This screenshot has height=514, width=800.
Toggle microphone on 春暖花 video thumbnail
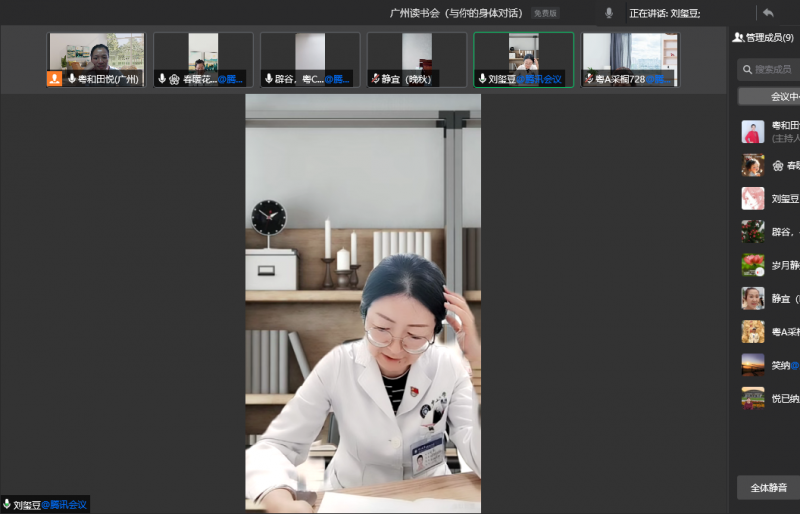[162, 78]
